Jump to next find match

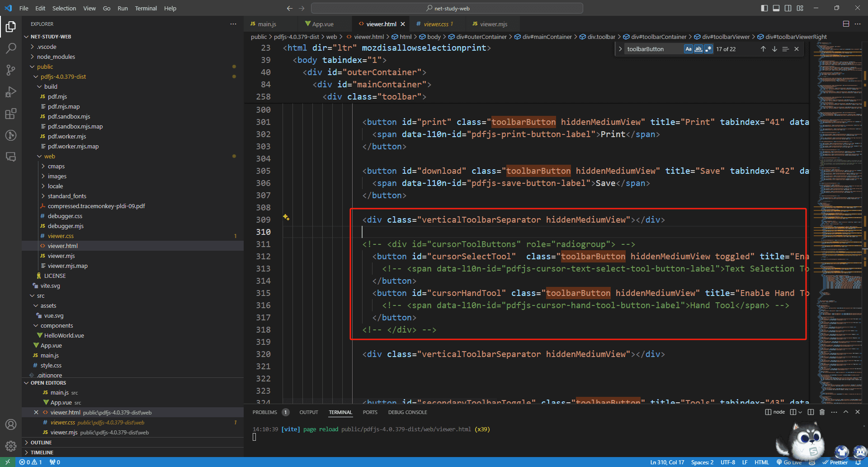click(774, 49)
